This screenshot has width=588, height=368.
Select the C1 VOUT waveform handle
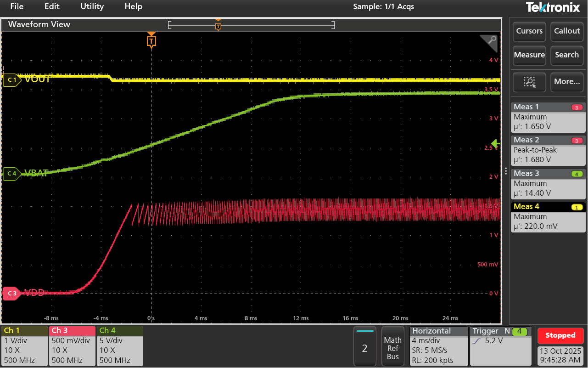(12, 80)
